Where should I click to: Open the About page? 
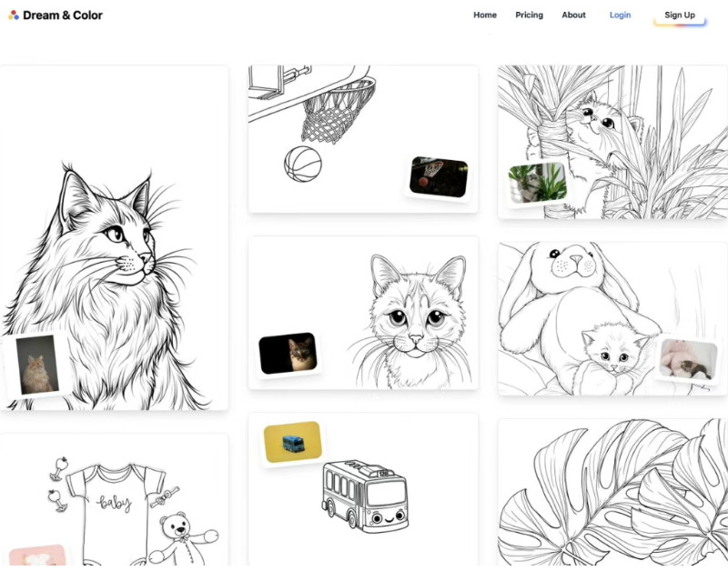pos(573,15)
